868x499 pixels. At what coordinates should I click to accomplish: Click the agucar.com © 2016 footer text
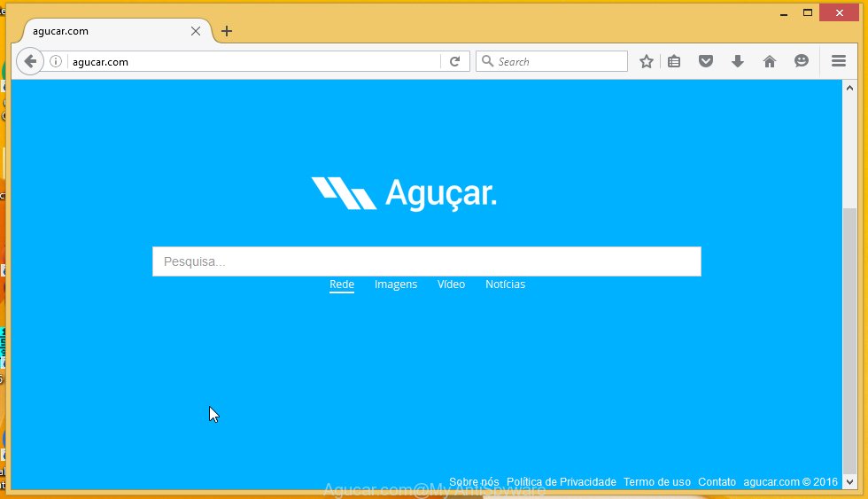click(x=790, y=482)
